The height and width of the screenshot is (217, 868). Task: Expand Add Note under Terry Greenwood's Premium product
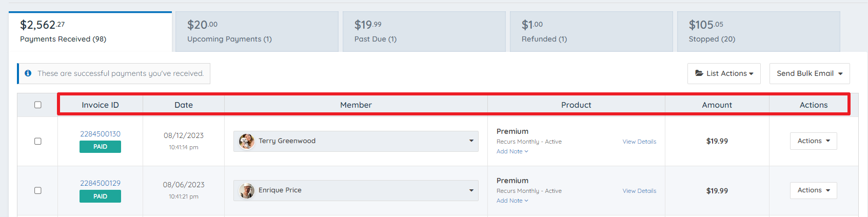click(x=512, y=151)
